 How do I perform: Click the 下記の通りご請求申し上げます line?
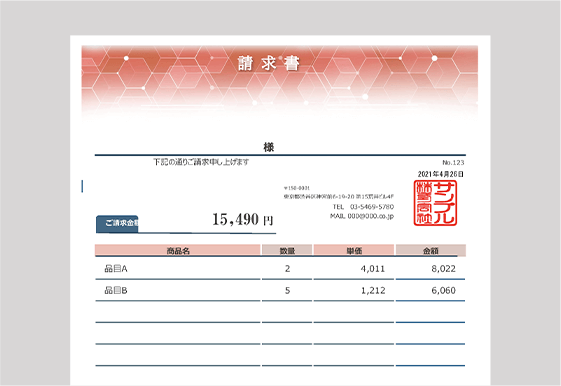click(x=201, y=162)
